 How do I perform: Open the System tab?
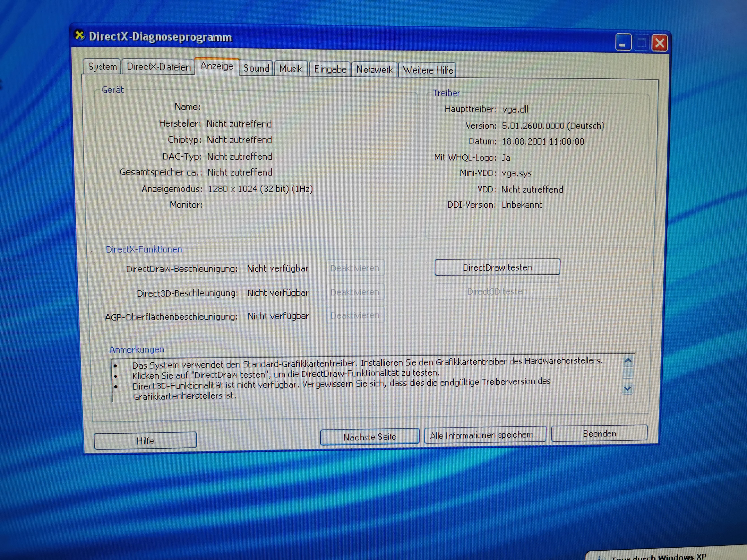point(102,67)
